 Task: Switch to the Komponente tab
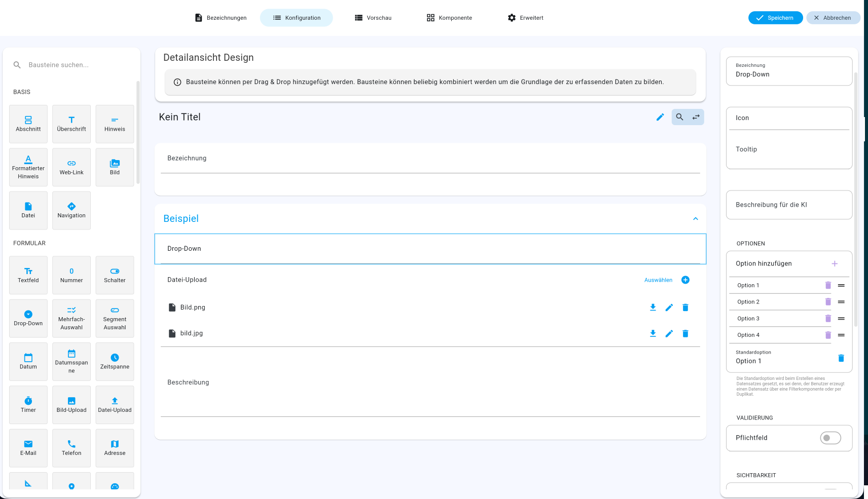click(450, 18)
